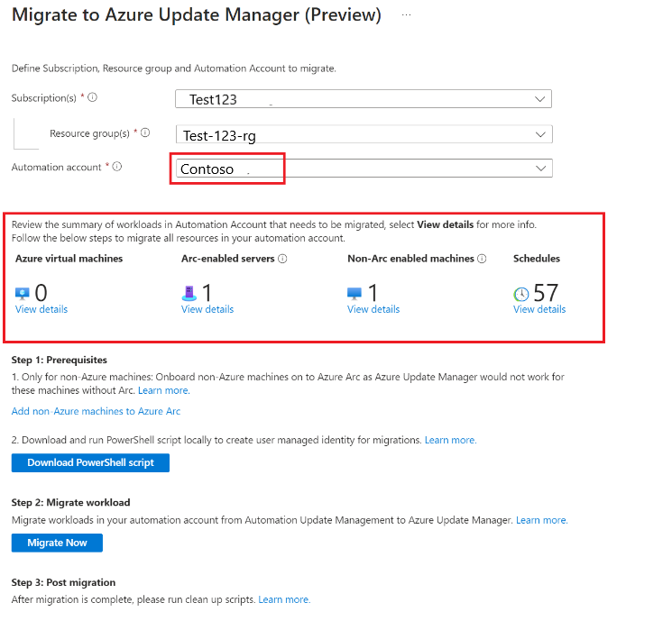Open the Subscription(s) dropdown showing Test123

click(364, 99)
